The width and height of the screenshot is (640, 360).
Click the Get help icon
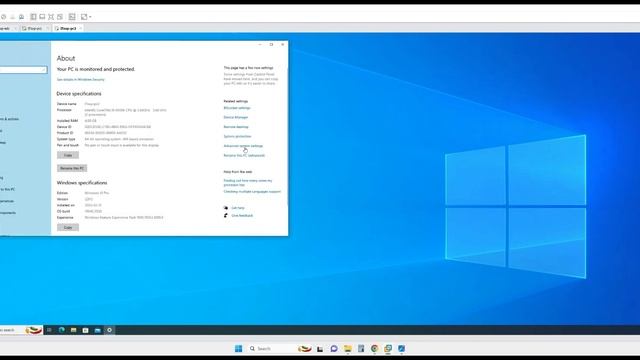[x=226, y=208]
